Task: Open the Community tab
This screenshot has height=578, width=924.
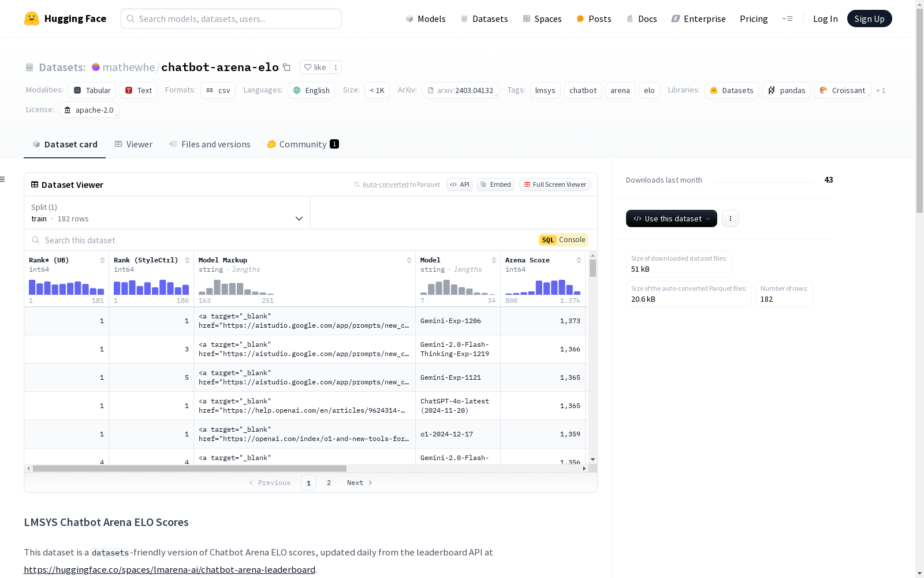Action: tap(303, 144)
